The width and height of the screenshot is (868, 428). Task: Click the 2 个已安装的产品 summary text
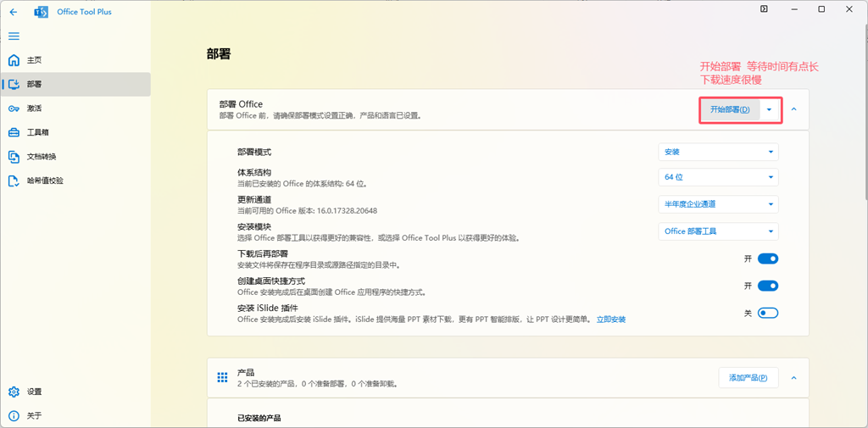coord(318,384)
